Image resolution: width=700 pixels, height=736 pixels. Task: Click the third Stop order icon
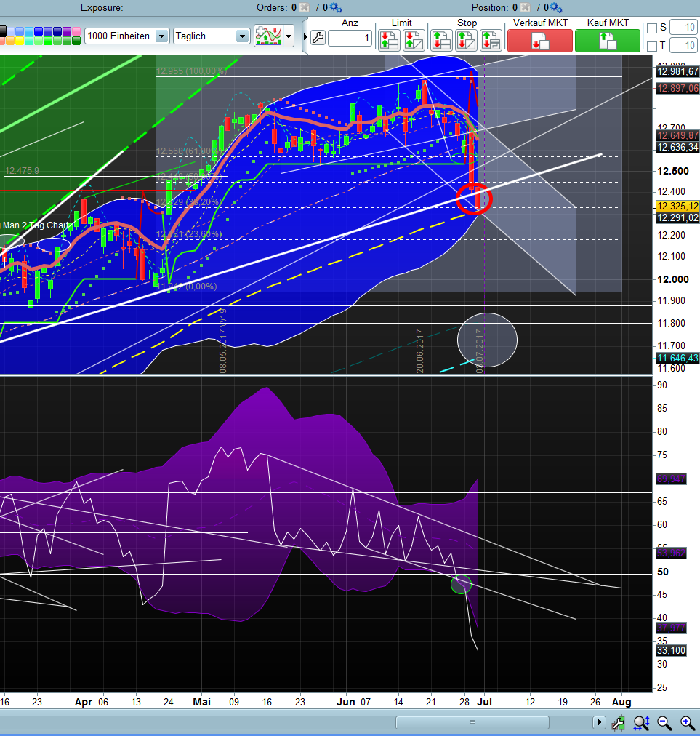coord(491,41)
